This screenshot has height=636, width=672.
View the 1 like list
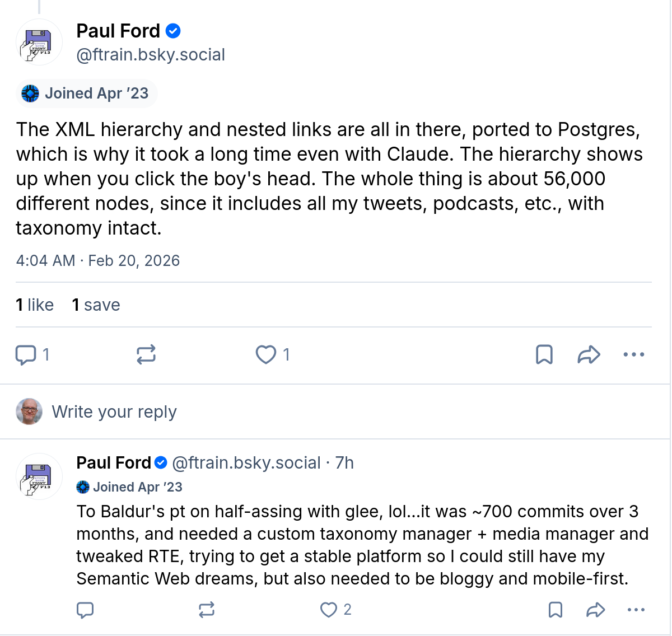coord(35,305)
